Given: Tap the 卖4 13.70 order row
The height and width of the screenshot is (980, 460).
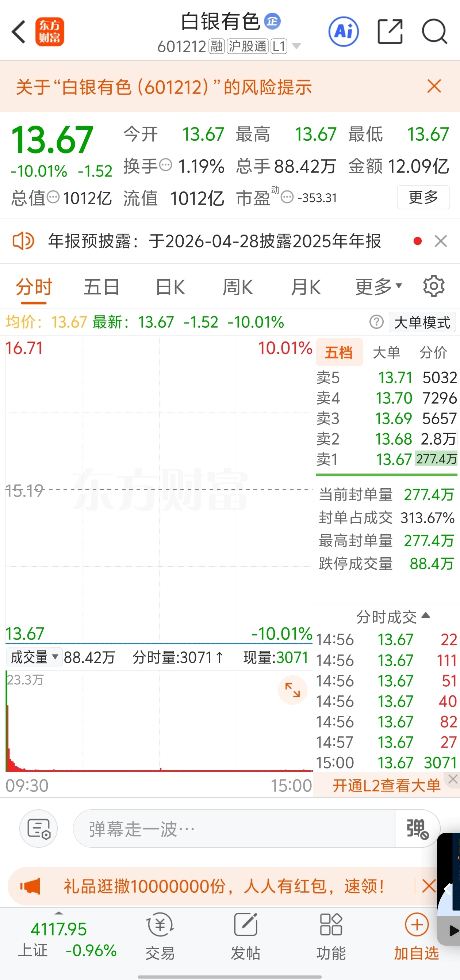Looking at the screenshot, I should pyautogui.click(x=386, y=398).
